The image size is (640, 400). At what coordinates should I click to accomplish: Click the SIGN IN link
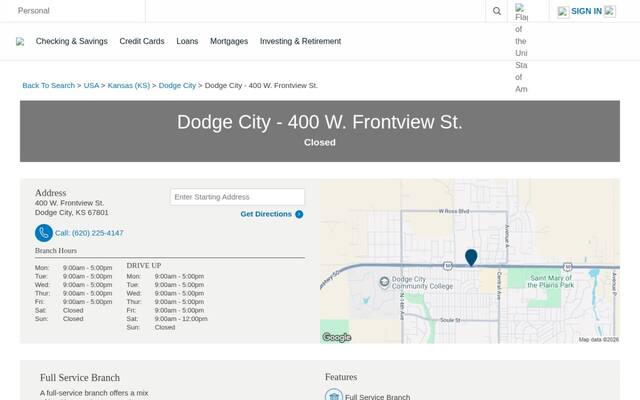586,11
